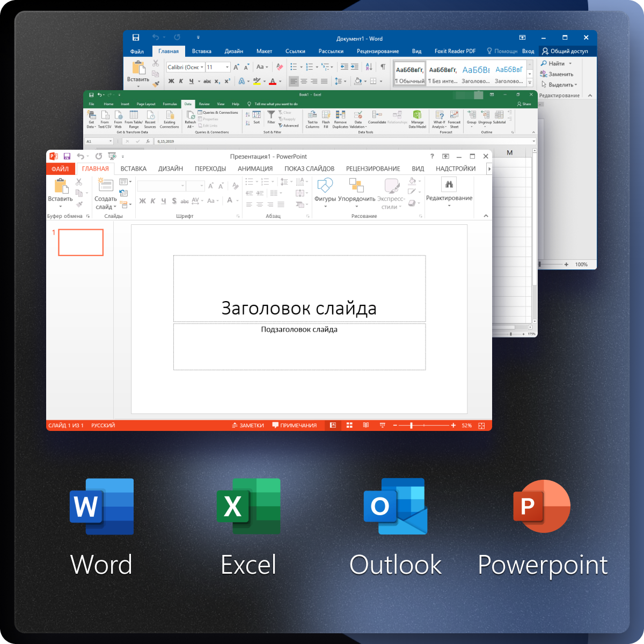This screenshot has height=644, width=644.
Task: Click the zoom in plus in PowerPoint status bar
Action: [453, 426]
